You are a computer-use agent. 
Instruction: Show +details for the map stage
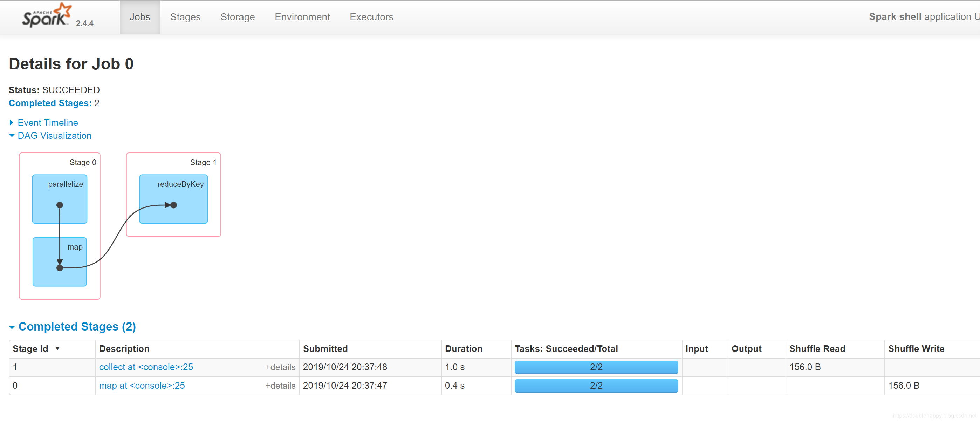point(280,386)
